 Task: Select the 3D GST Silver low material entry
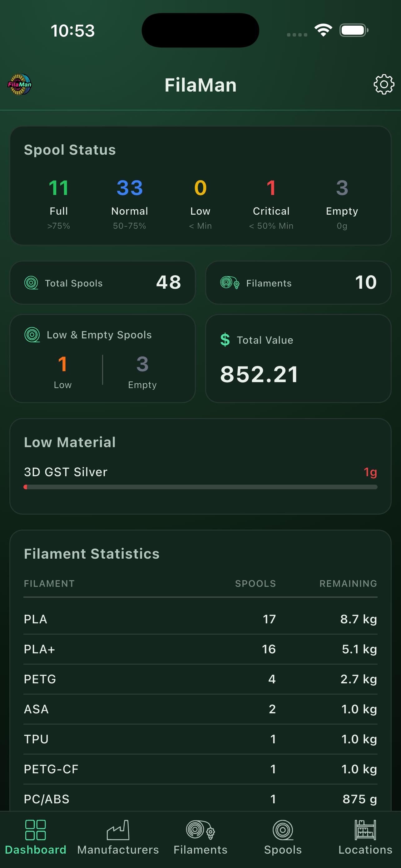click(x=66, y=472)
